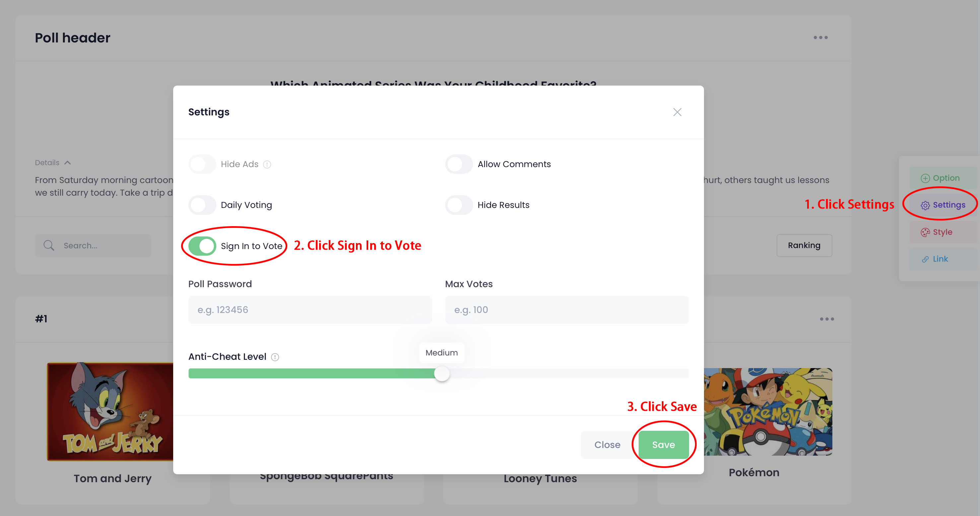Click the add Option plus icon
This screenshot has width=980, height=516.
pyautogui.click(x=925, y=178)
